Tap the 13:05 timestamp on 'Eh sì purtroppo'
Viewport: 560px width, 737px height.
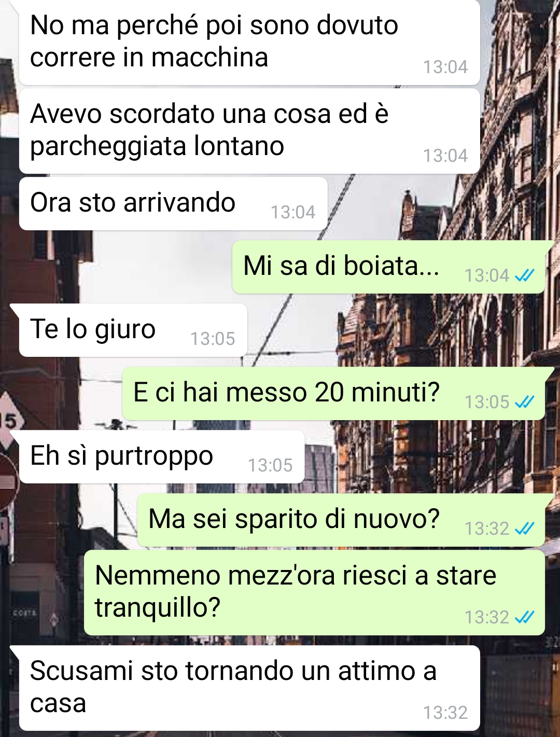tap(270, 465)
